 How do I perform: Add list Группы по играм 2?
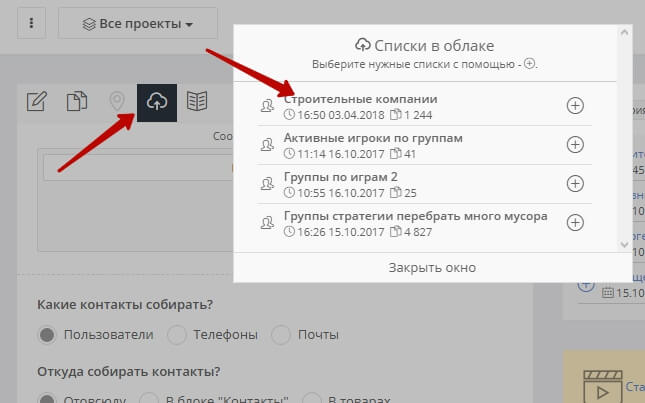pos(575,183)
